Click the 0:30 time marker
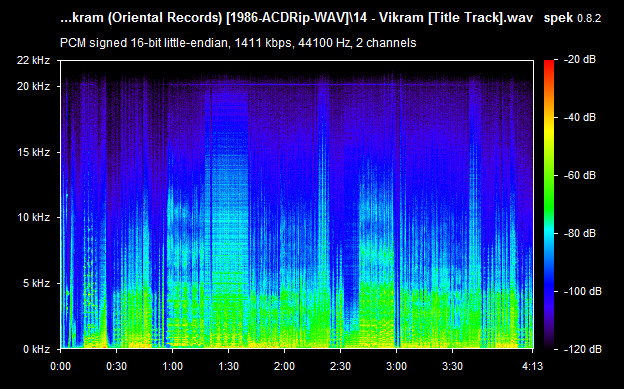Viewport: 624px width, 389px height. click(x=117, y=366)
